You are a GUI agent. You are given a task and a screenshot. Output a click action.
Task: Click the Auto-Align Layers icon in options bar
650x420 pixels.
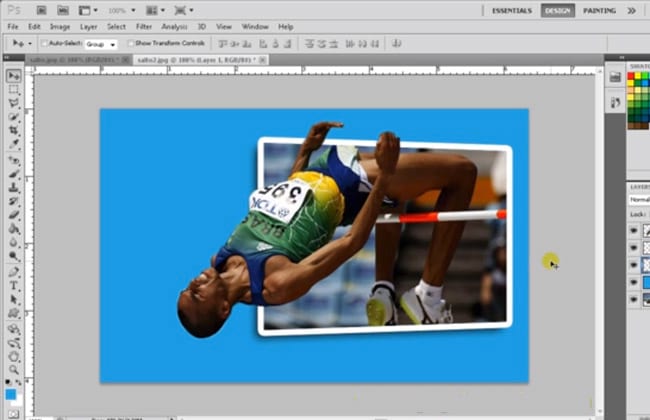(x=396, y=43)
